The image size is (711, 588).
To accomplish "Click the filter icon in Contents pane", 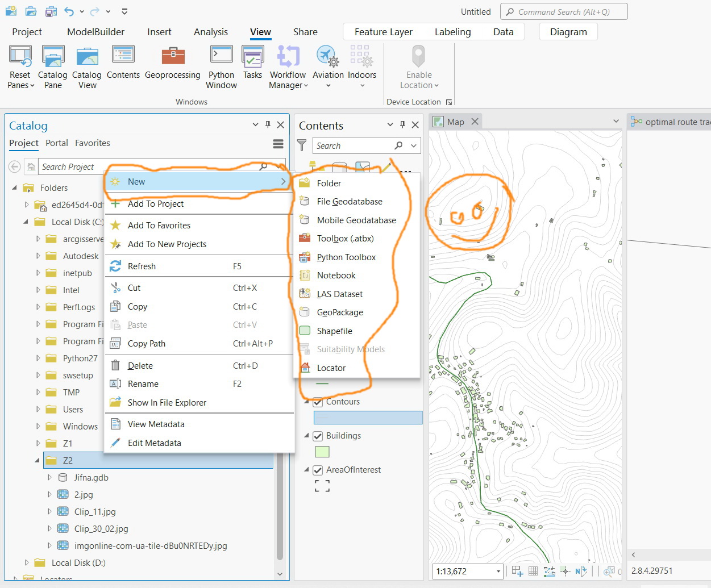I will click(x=302, y=145).
